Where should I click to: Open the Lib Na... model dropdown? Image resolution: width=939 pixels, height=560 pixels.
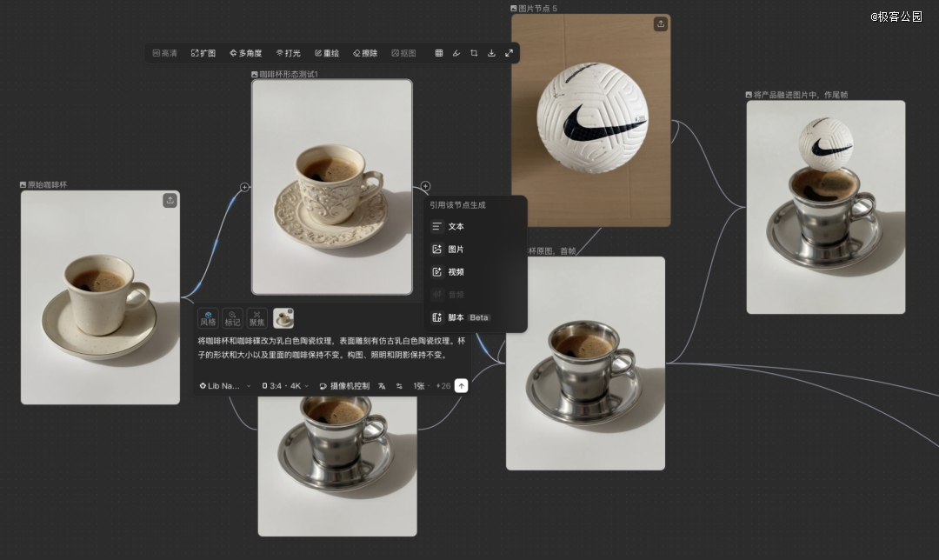coord(224,385)
